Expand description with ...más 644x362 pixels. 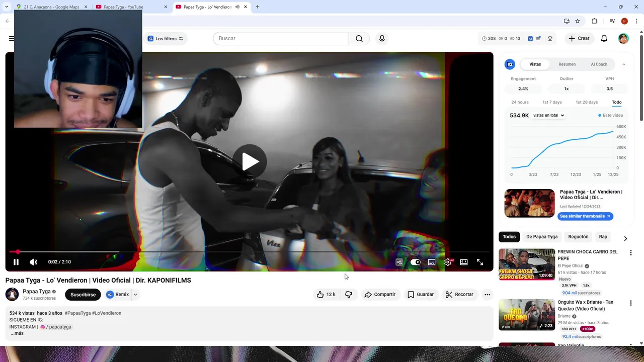pyautogui.click(x=17, y=333)
